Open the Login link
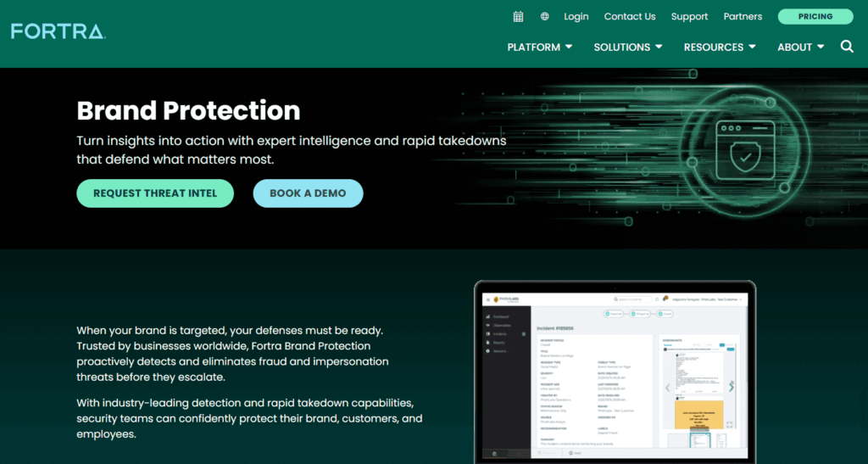 point(576,17)
